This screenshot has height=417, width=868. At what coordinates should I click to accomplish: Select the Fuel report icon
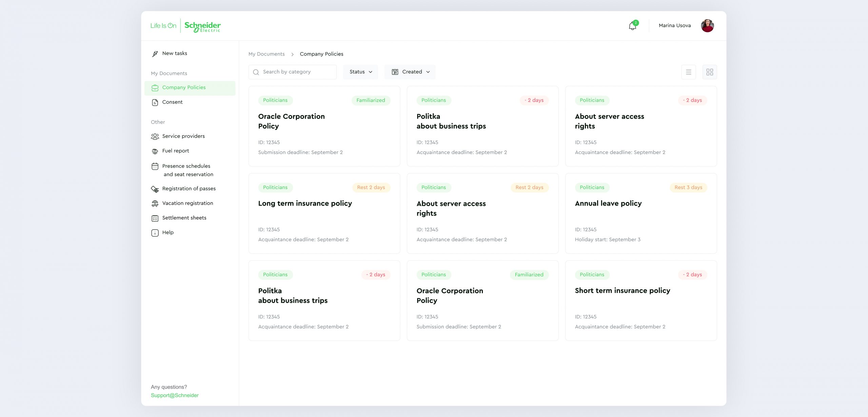point(155,151)
